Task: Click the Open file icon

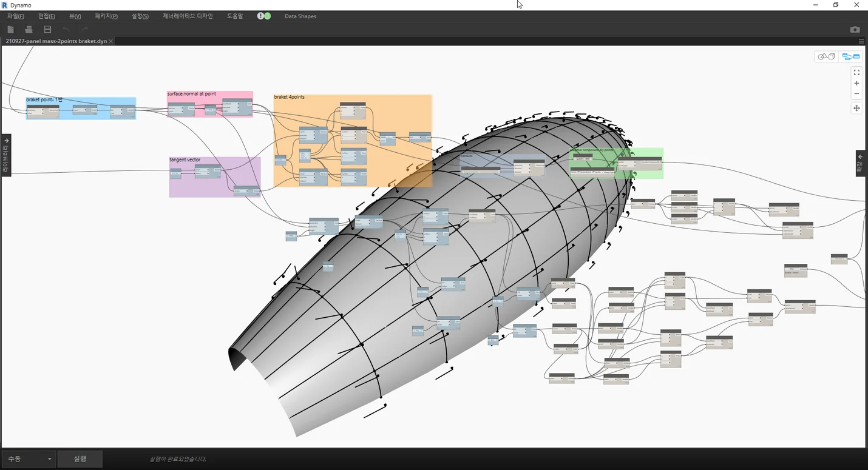Action: click(29, 29)
